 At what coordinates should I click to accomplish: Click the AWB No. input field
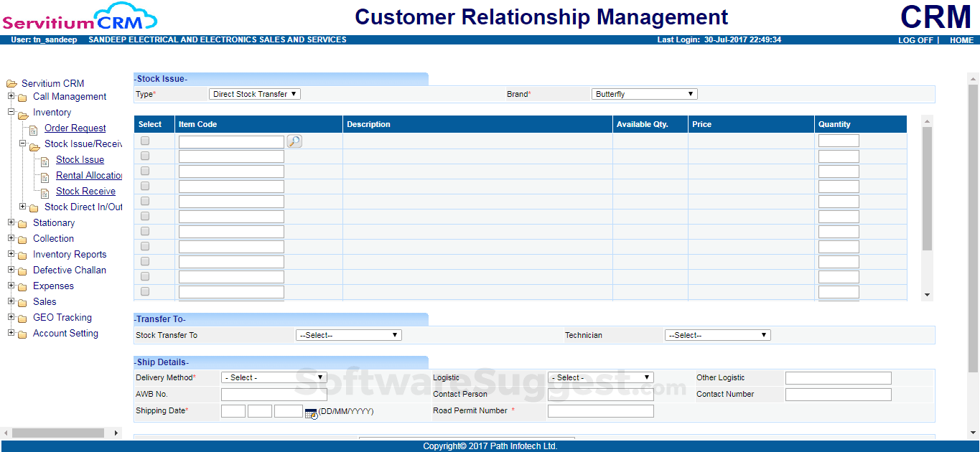point(274,394)
